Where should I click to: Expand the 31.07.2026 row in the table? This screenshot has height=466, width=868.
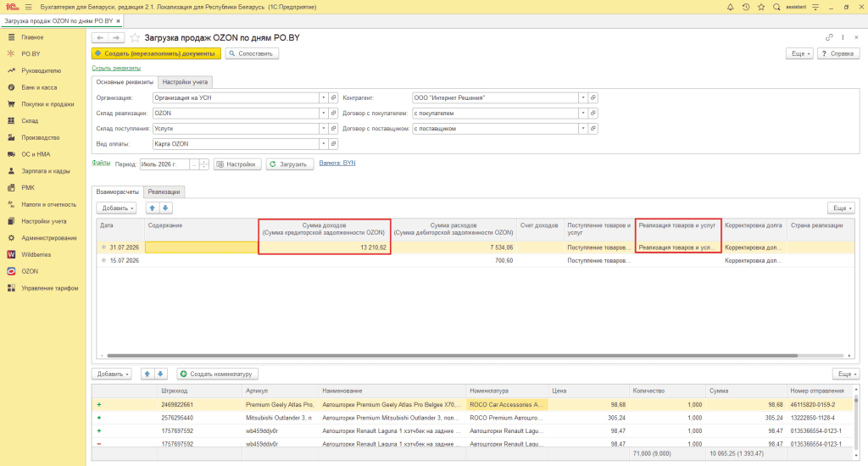pyautogui.click(x=103, y=247)
